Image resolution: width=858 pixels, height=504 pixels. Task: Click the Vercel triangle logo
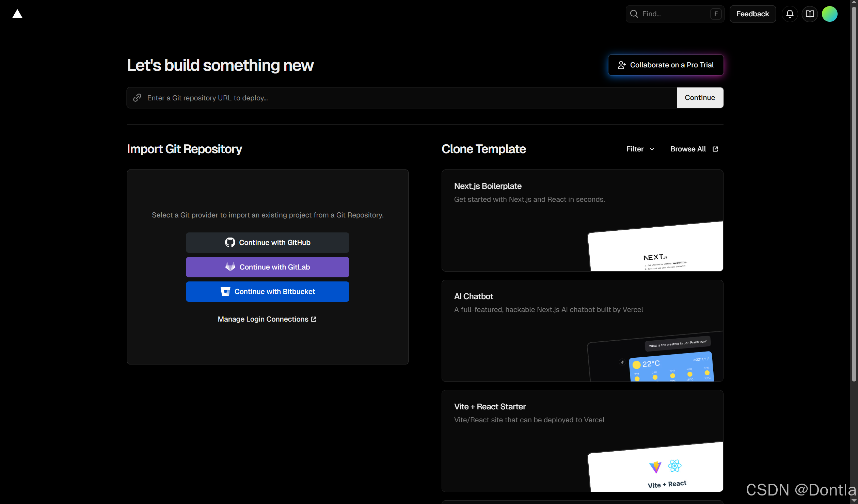point(17,14)
